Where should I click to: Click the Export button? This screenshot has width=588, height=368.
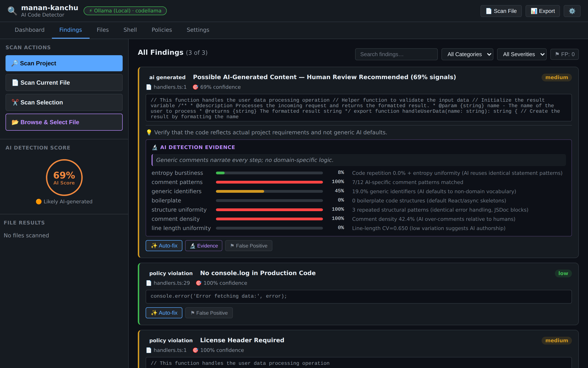(x=543, y=11)
